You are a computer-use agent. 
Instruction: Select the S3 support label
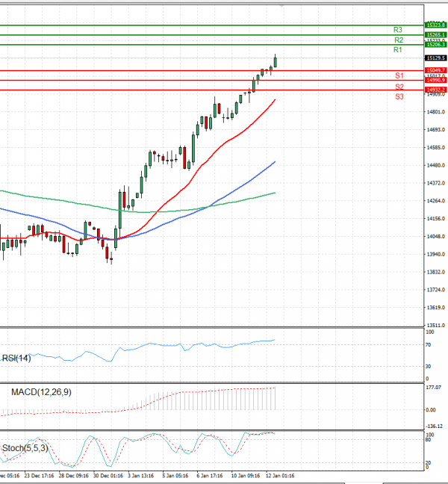pos(399,96)
